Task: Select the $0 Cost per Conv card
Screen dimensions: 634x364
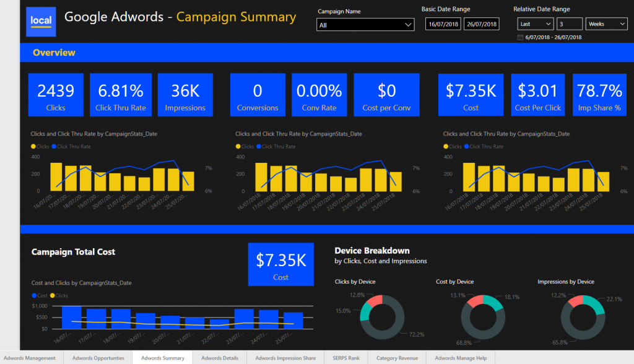Action: [x=386, y=95]
